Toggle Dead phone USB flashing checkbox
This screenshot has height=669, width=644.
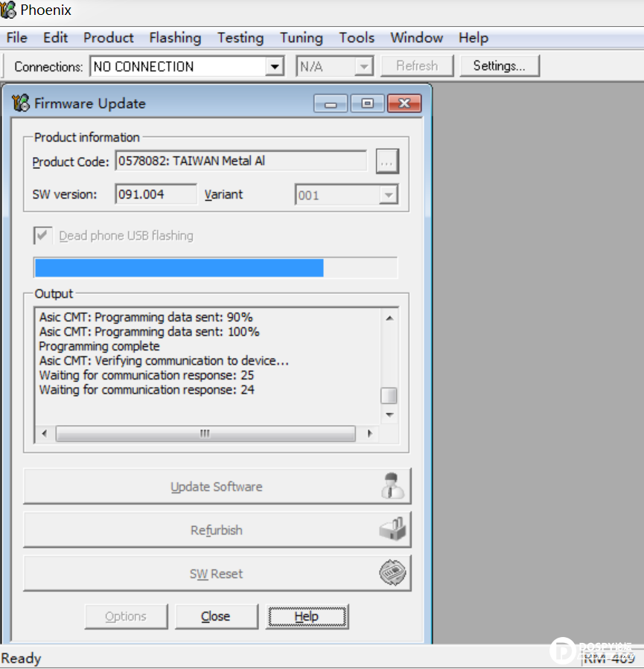tap(42, 235)
